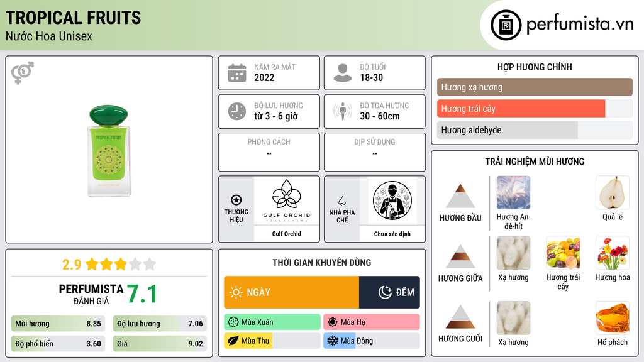The height and width of the screenshot is (362, 644).
Task: Click the Nước Hoa Unisex subtitle
Action: click(49, 36)
